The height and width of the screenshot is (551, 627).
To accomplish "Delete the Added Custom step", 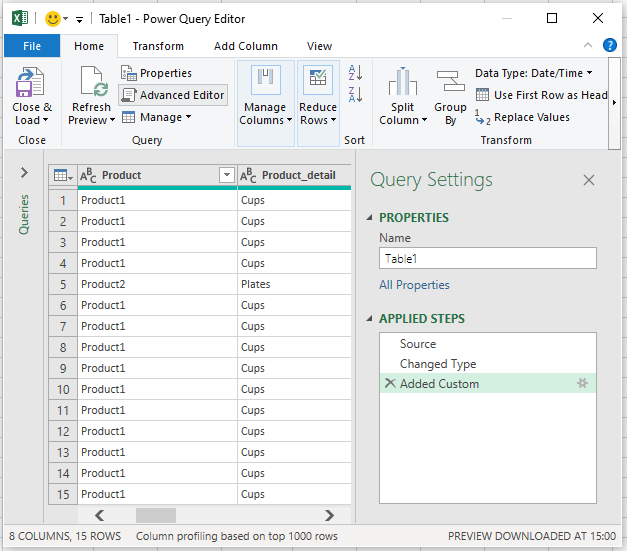I will [389, 384].
